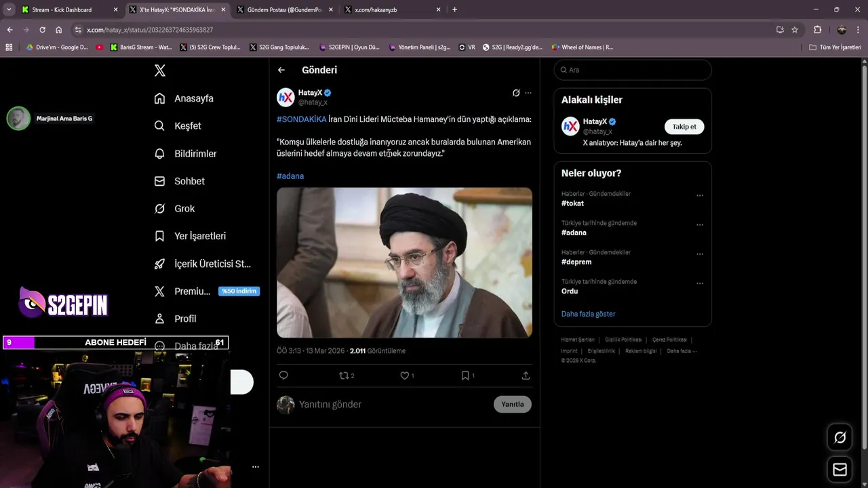Screen dimensions: 868x488
Task: Open the Ordu trending topic
Action: [x=570, y=291]
